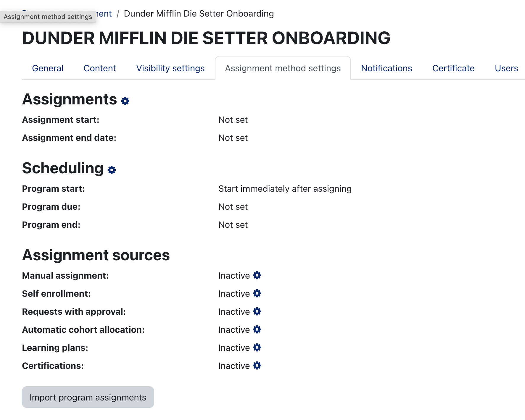Click the 'Not set' value for Program due
Screen dimensions: 525x420
pos(233,207)
